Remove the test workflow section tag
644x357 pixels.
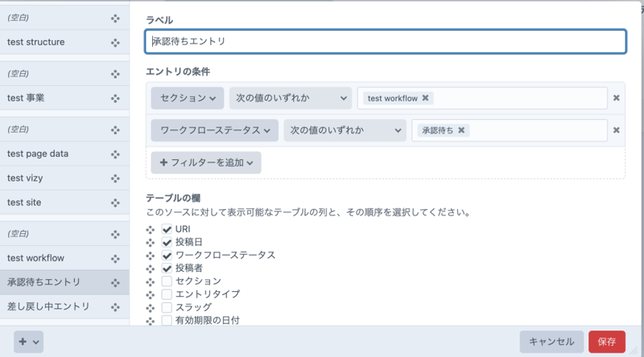tap(425, 98)
